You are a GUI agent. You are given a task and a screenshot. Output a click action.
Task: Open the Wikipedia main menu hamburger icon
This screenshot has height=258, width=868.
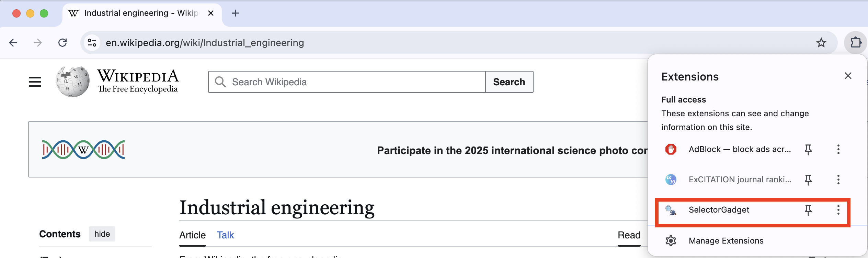coord(35,82)
